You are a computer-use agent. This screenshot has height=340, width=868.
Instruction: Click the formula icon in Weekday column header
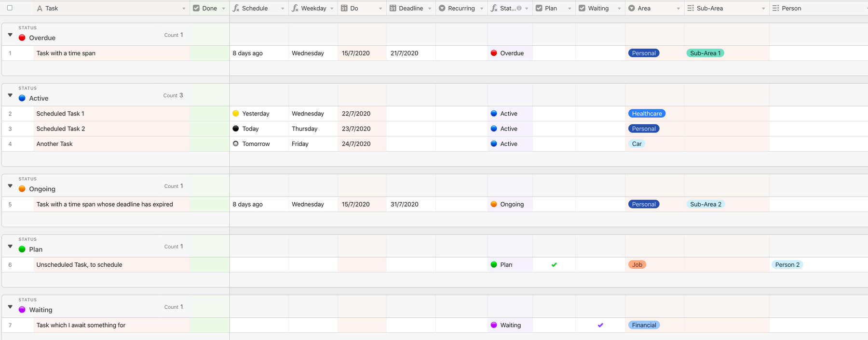pyautogui.click(x=295, y=8)
